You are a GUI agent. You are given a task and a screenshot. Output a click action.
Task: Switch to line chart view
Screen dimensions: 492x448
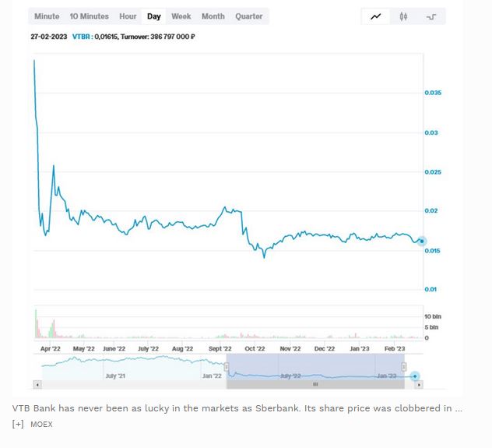(x=376, y=16)
